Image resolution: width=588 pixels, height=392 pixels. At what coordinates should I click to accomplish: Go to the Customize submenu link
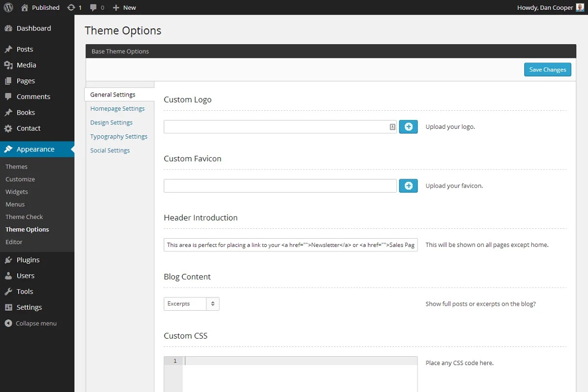(20, 179)
